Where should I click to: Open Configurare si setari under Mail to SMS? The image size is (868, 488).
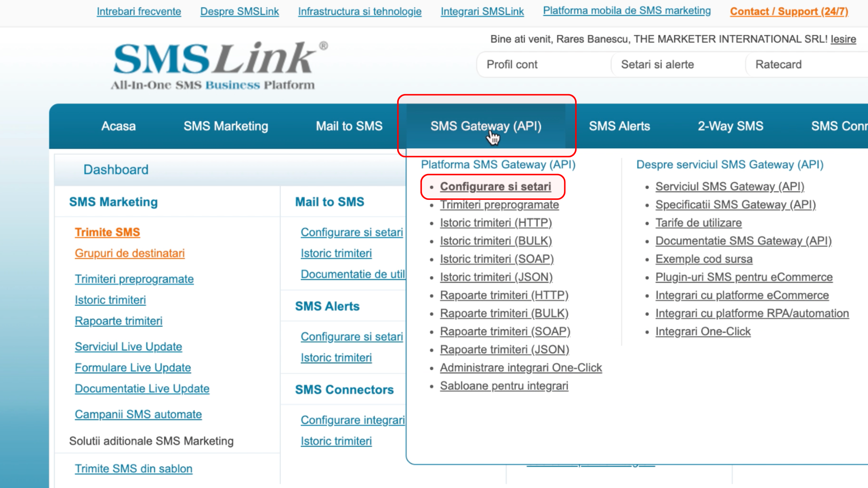pos(352,232)
